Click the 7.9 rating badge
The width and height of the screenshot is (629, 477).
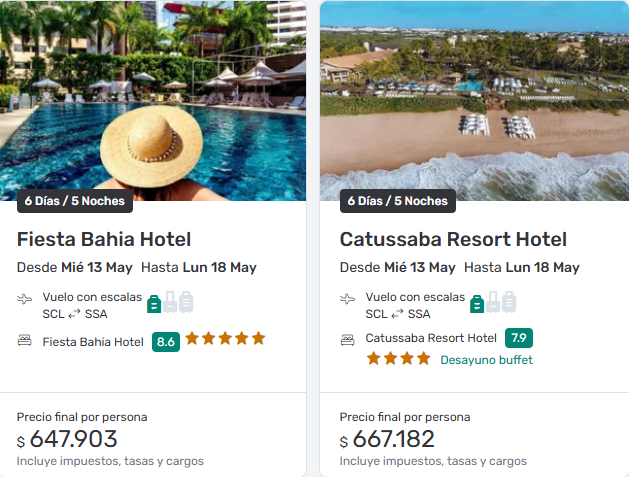pos(519,338)
